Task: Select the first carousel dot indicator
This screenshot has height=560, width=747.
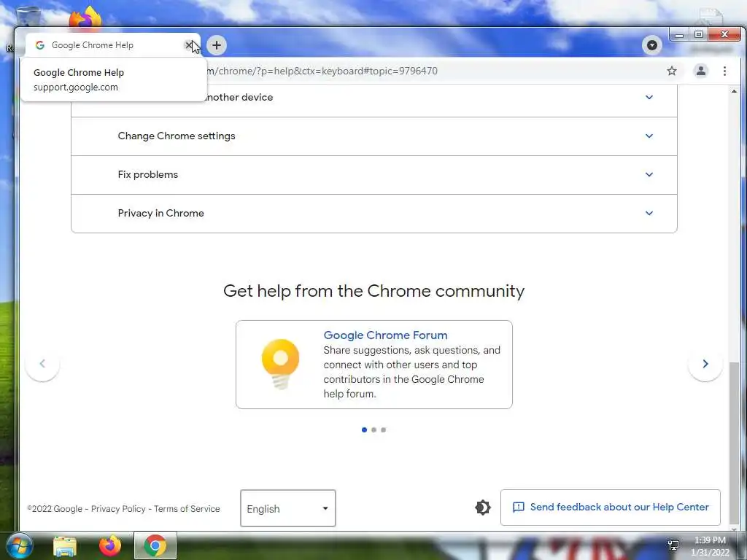Action: [365, 430]
